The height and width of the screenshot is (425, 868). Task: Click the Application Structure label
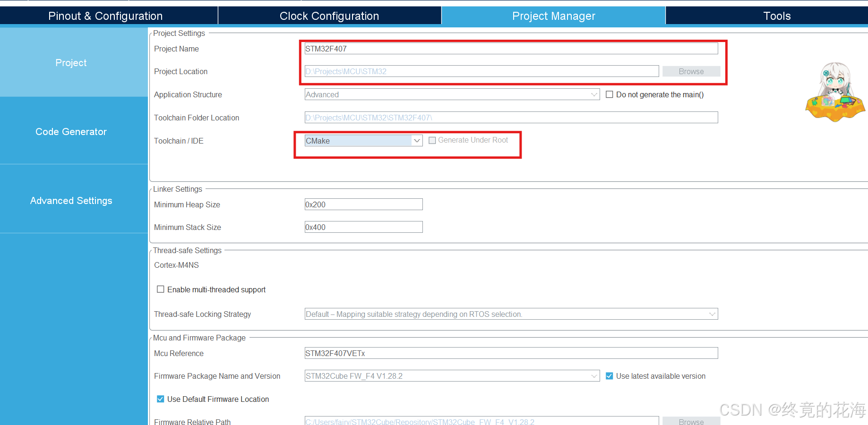coord(188,94)
